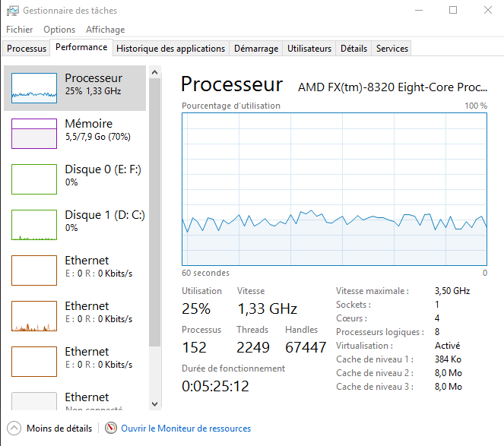
Task: Click the 100 % graph scale label
Action: [476, 106]
